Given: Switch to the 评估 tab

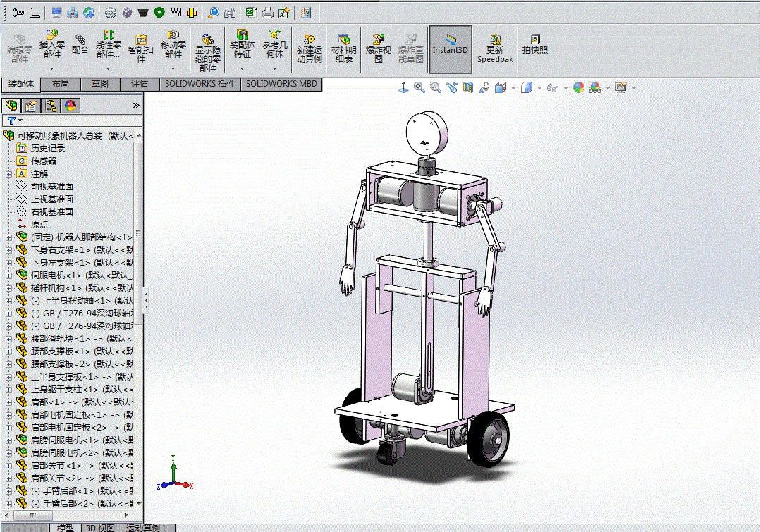Looking at the screenshot, I should (x=140, y=84).
